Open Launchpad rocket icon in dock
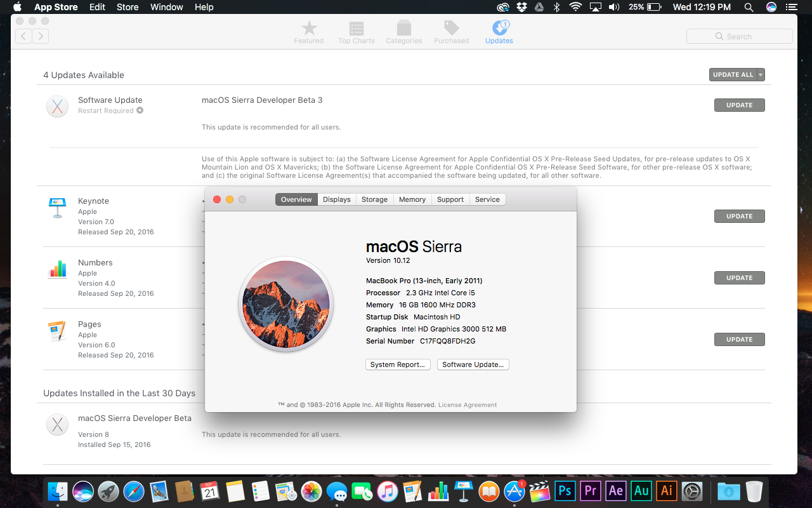Image resolution: width=812 pixels, height=508 pixels. point(108,491)
